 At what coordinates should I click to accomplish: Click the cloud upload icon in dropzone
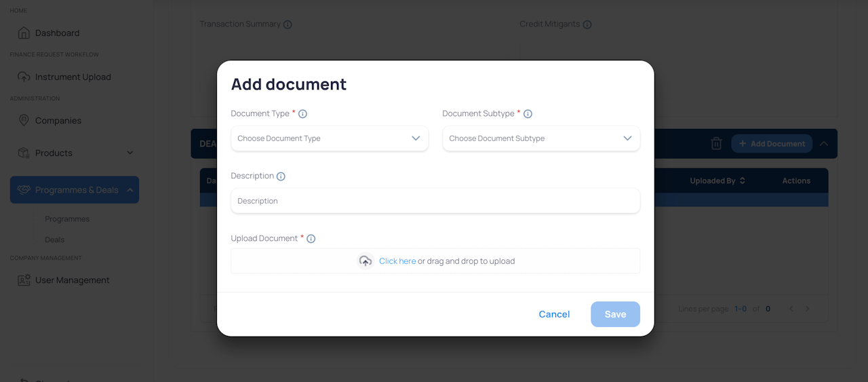click(366, 261)
